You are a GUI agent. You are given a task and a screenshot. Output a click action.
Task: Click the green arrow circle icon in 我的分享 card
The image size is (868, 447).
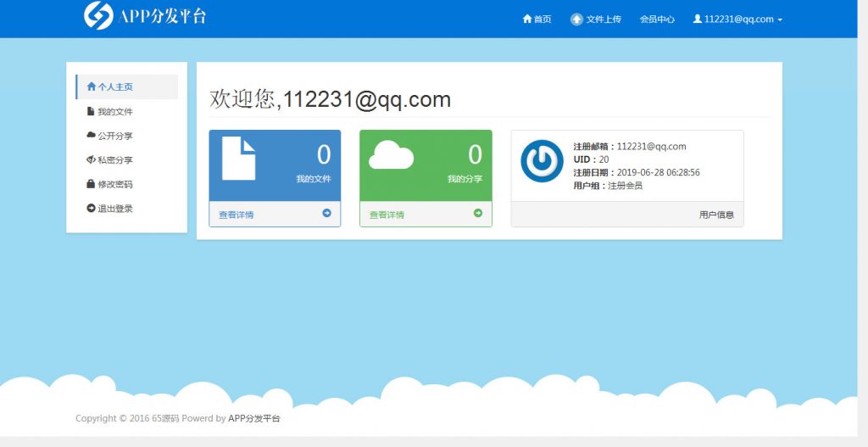[x=478, y=213]
